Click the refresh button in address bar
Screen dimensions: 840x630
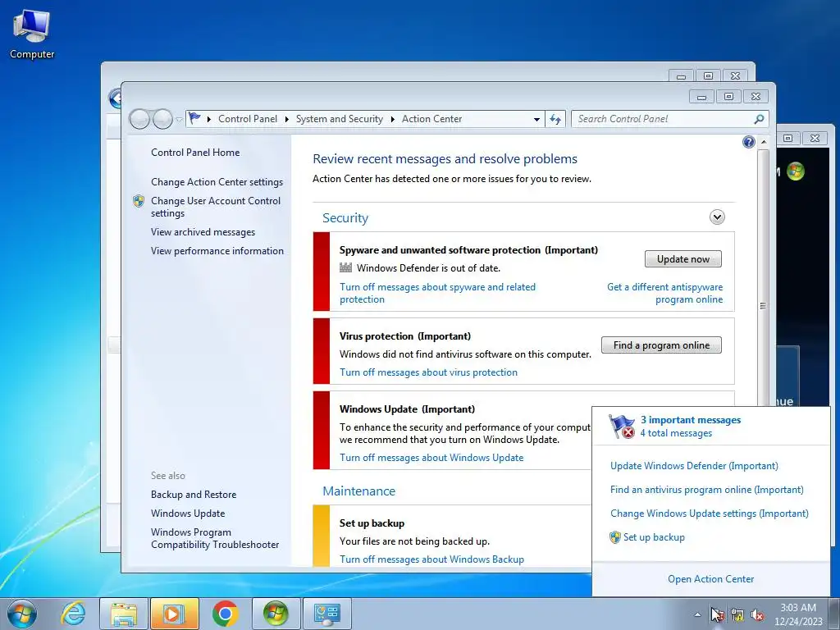[x=555, y=119]
